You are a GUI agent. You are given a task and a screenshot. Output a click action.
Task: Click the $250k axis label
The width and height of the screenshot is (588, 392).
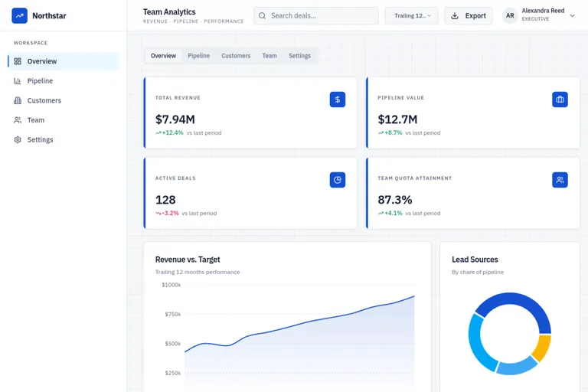pyautogui.click(x=173, y=373)
